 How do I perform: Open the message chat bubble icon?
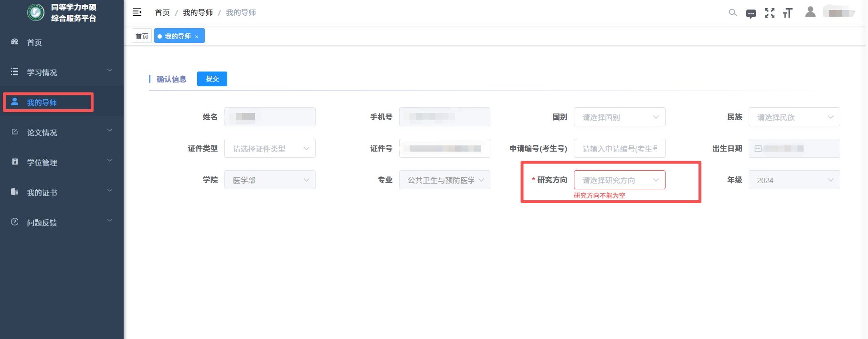coord(751,14)
